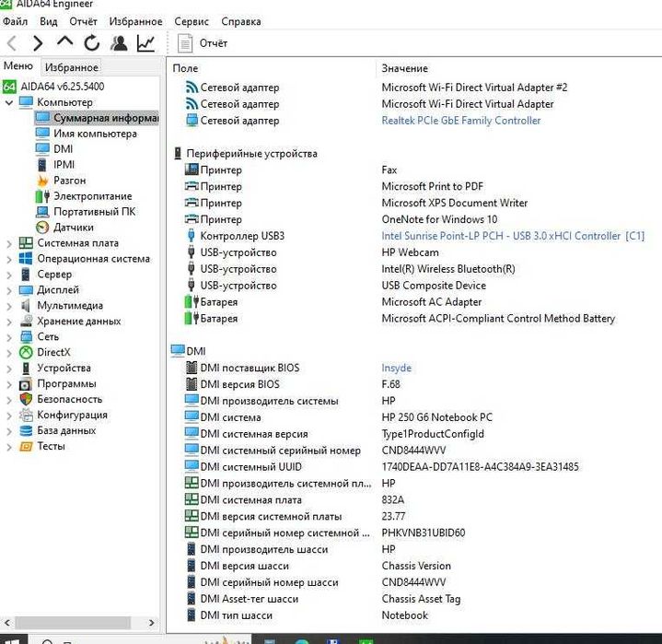
Task: Expand the Хранение данных node
Action: pyautogui.click(x=9, y=322)
